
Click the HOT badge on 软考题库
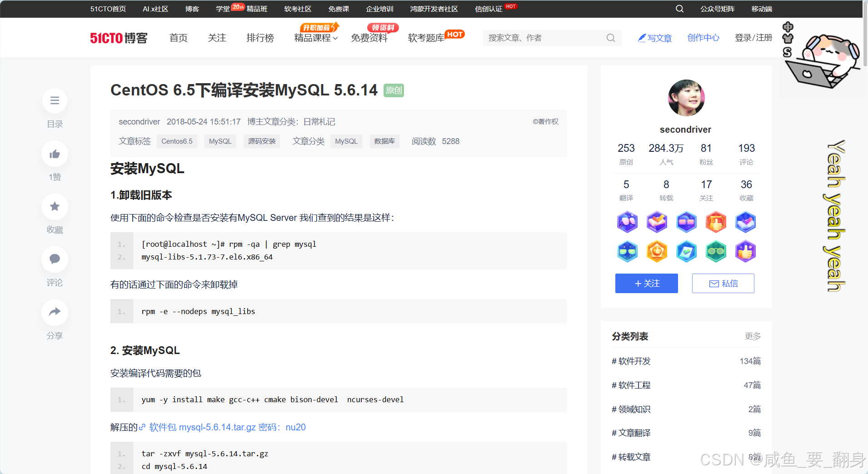pos(454,34)
